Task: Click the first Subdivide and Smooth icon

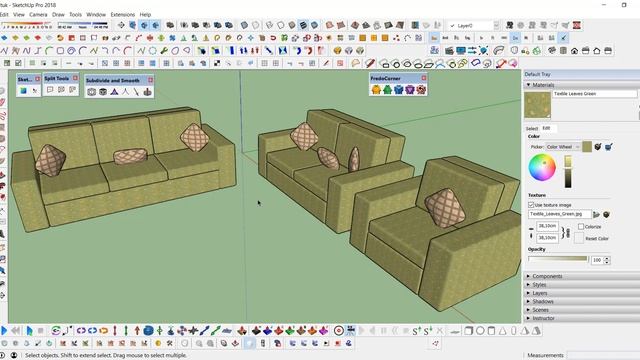Action: coord(91,92)
